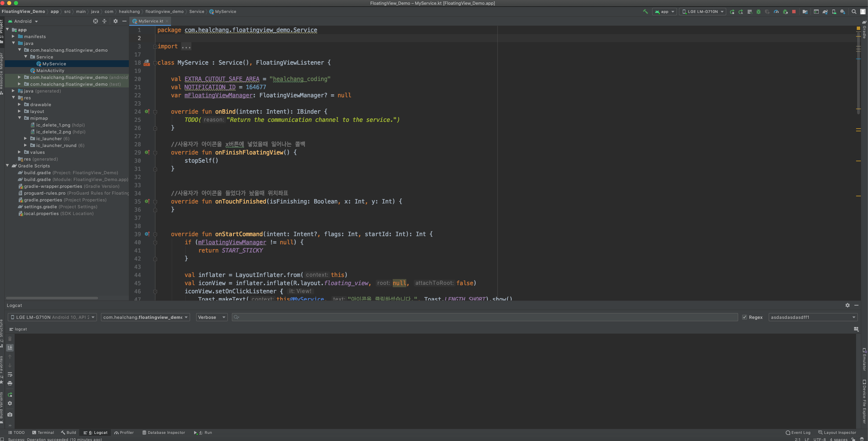Collapse the mipmap folder in project tree
Image resolution: width=868 pixels, height=441 pixels.
[20, 118]
